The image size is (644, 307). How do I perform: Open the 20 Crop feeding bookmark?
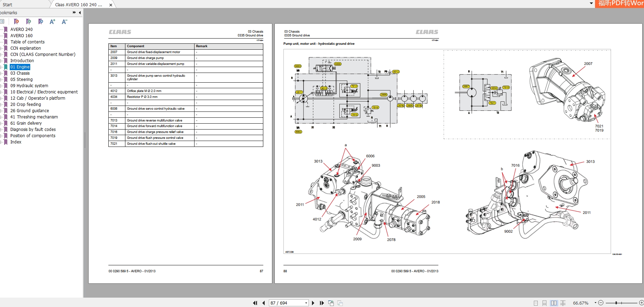26,105
